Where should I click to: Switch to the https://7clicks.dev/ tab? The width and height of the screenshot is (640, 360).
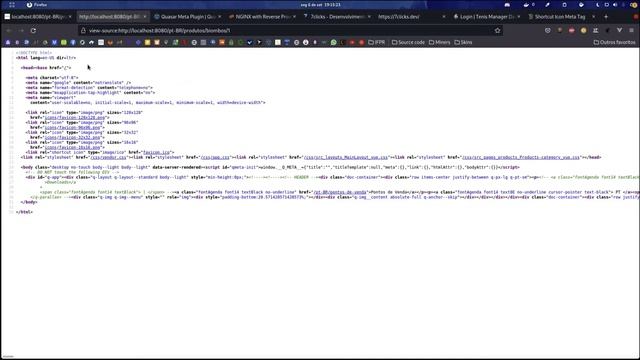pos(412,17)
